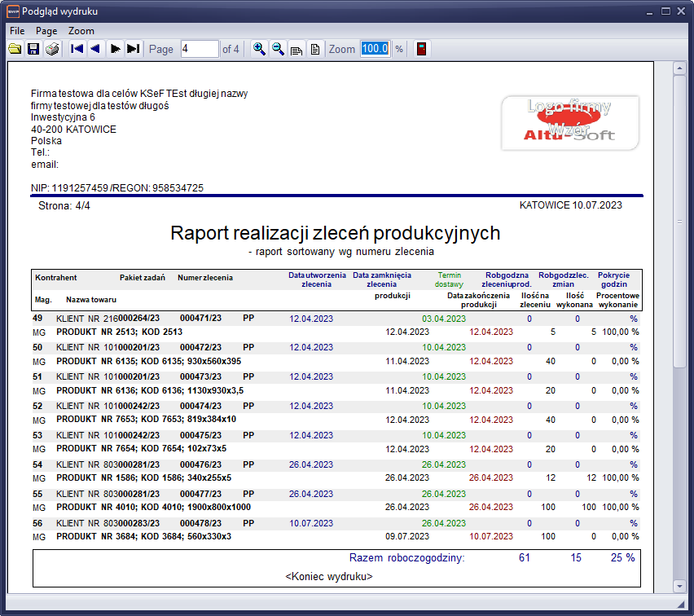Maximize the Podgląd wydruku window

(665, 11)
